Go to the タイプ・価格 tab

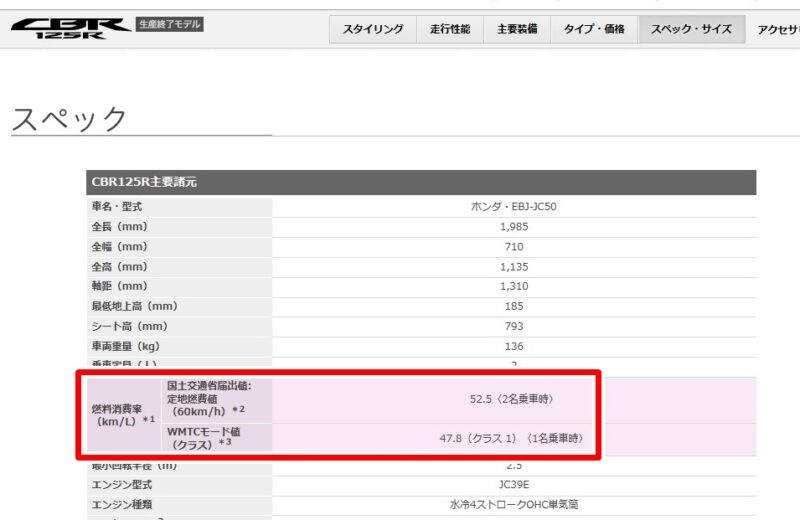[594, 29]
